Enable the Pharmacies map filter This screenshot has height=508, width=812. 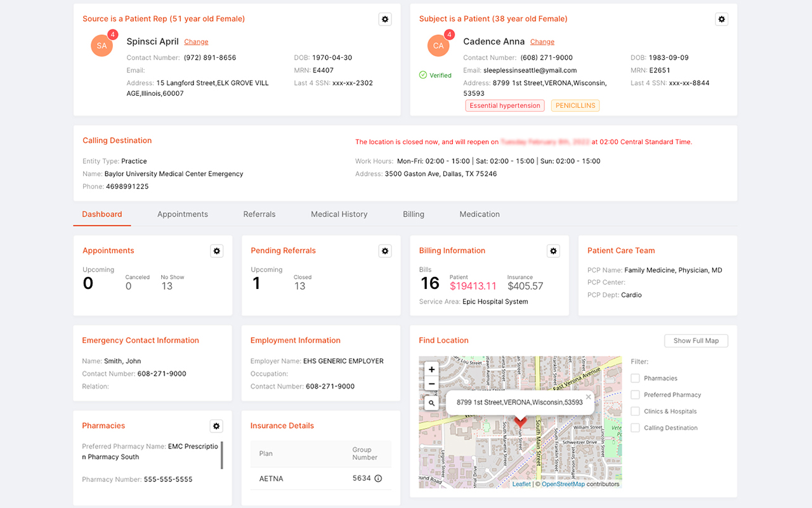click(x=635, y=378)
